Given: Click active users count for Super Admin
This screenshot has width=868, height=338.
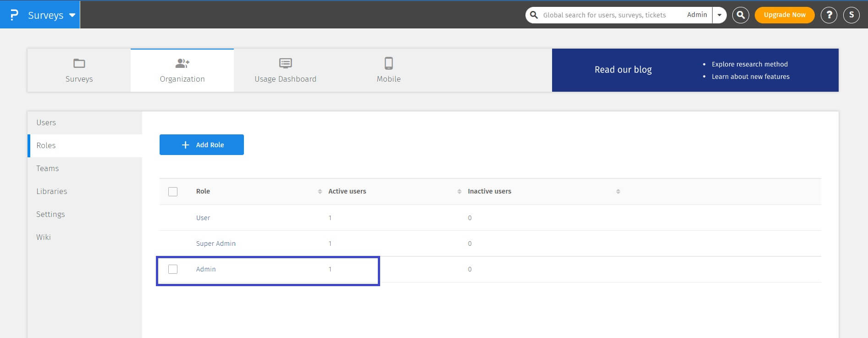Looking at the screenshot, I should (x=330, y=244).
